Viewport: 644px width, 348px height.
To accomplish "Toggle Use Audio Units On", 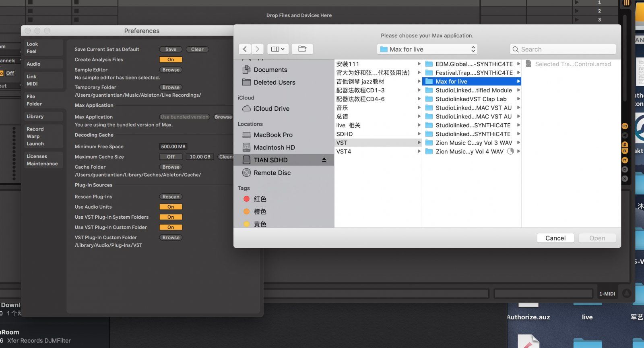I will 171,207.
